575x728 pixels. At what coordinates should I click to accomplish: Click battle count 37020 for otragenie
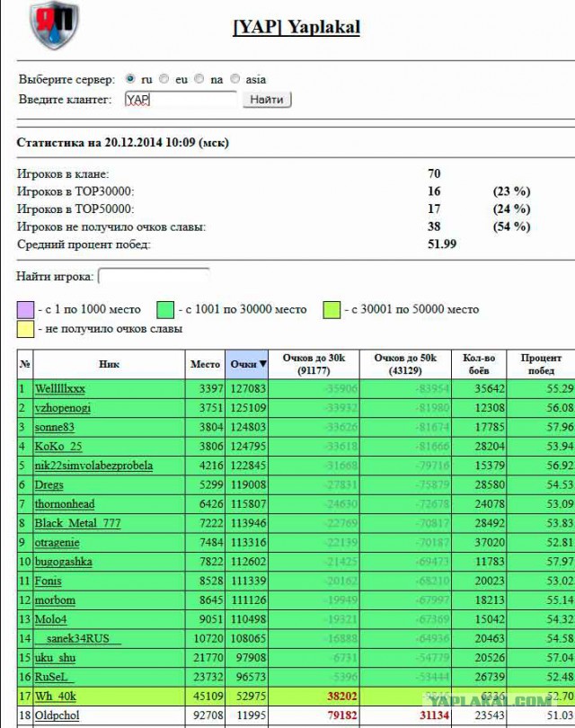(x=489, y=543)
